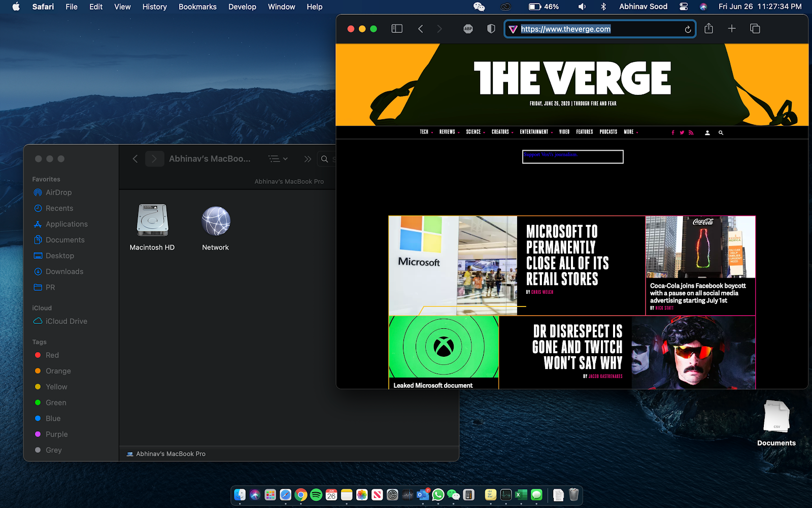Open the Bookmarks menu
812x508 pixels.
tap(197, 7)
